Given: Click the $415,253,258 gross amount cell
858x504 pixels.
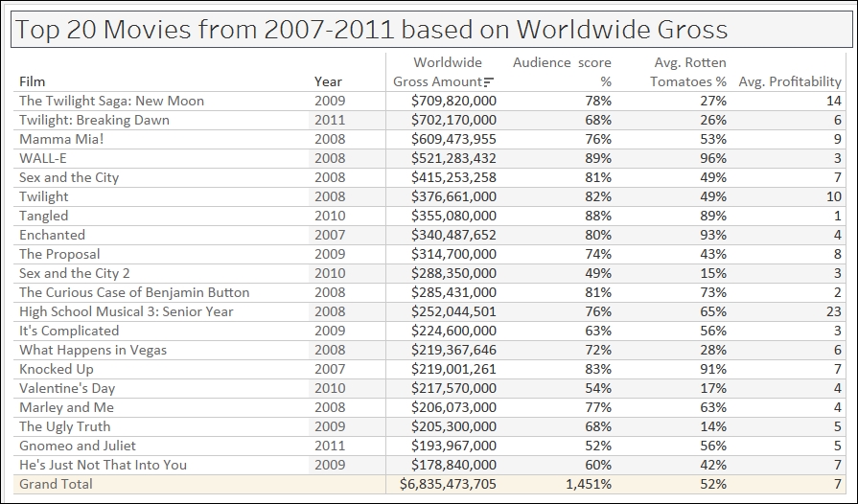Looking at the screenshot, I should 453,177.
